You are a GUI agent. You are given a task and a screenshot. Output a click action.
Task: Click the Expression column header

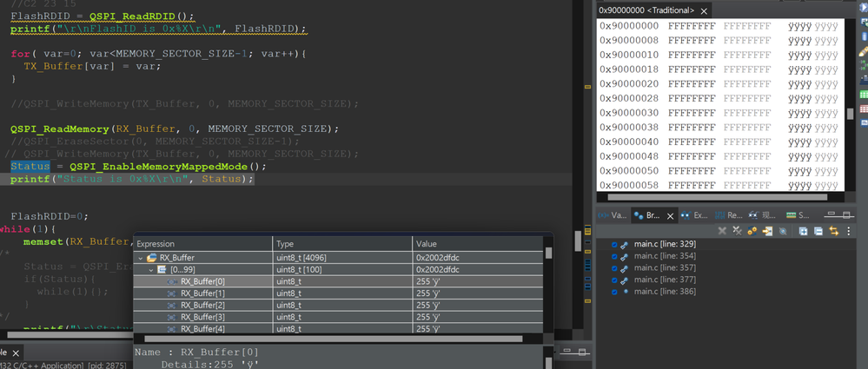point(203,244)
